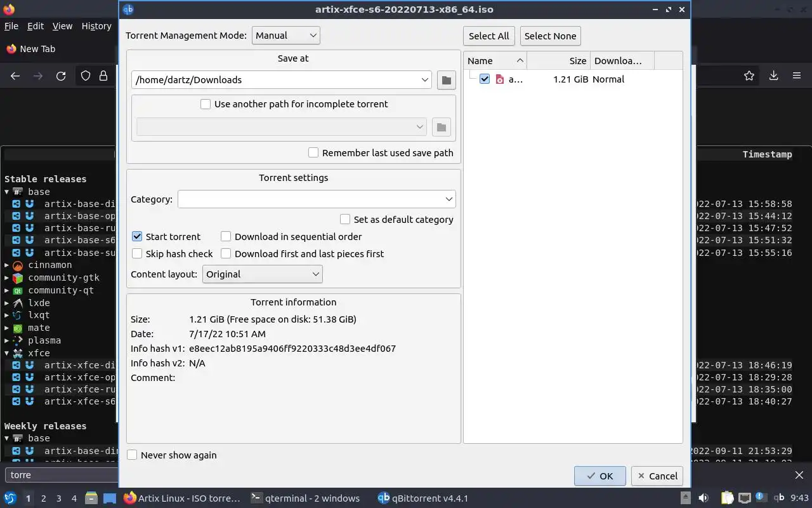812x508 pixels.
Task: Expand the plasma tree node
Action: point(7,340)
